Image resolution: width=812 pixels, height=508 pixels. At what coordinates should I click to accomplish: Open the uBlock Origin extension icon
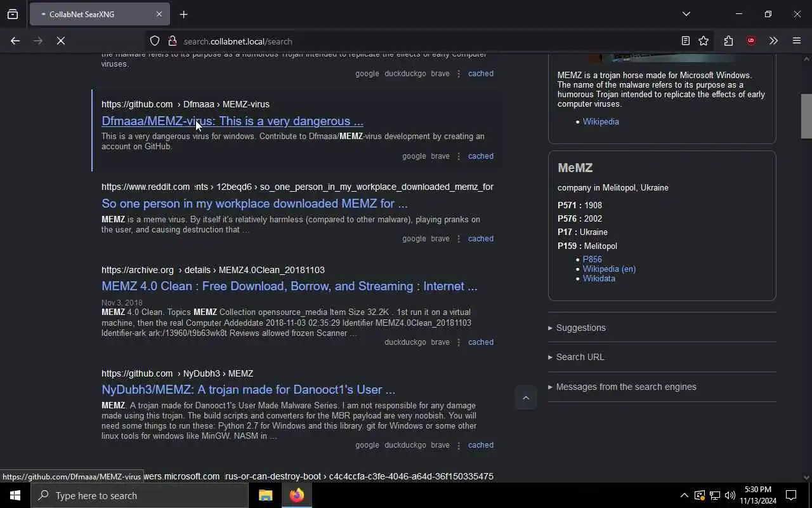[751, 41]
